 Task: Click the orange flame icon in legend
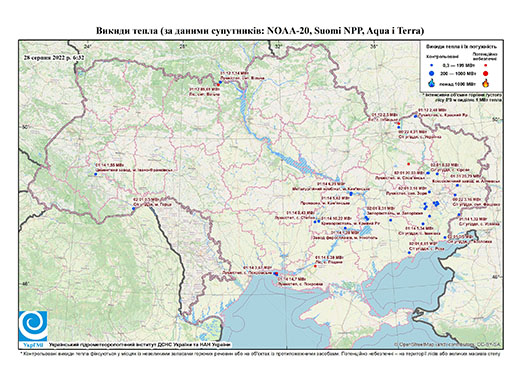point(485,83)
